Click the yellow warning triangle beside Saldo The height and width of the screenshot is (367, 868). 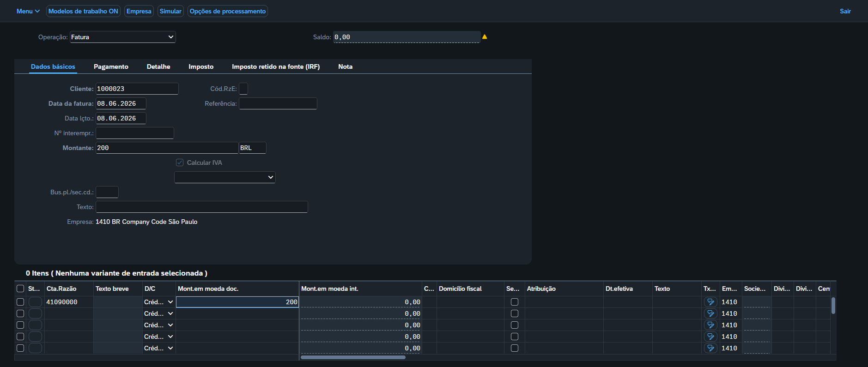tap(485, 37)
